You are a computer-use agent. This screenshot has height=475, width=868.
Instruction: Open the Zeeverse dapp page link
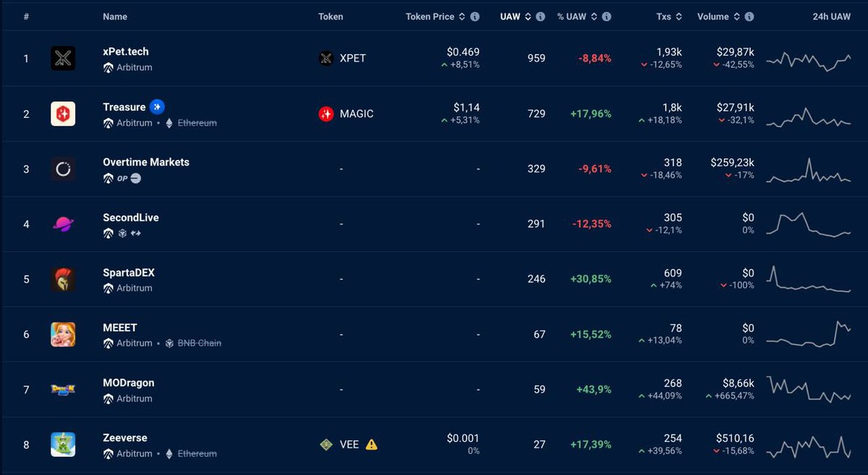[x=124, y=437]
